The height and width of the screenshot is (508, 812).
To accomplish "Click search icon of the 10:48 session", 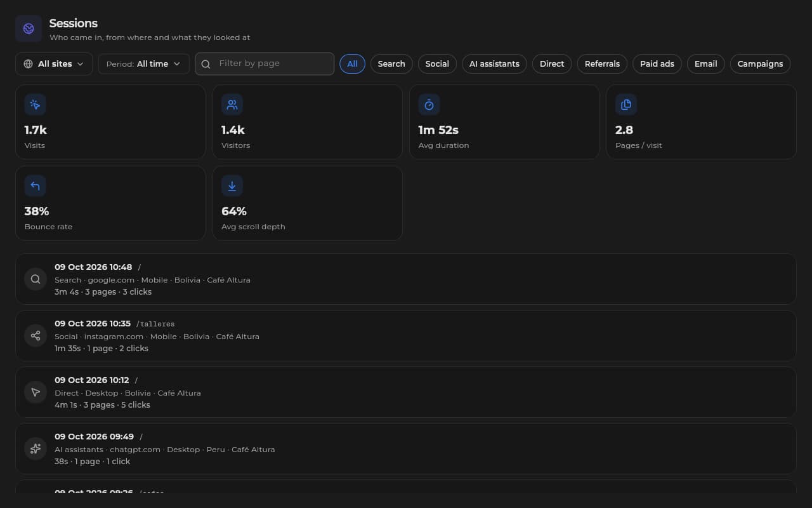I will pos(36,279).
